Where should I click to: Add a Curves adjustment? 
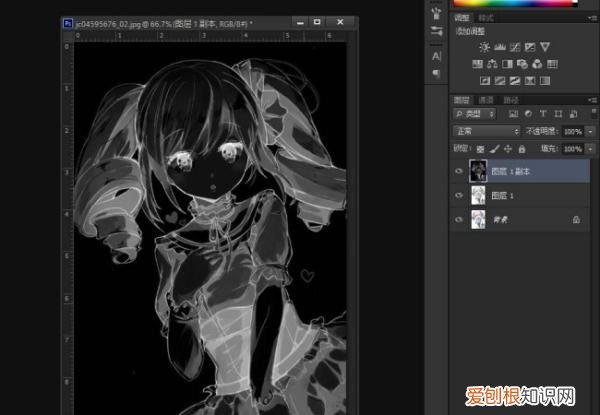(515, 47)
